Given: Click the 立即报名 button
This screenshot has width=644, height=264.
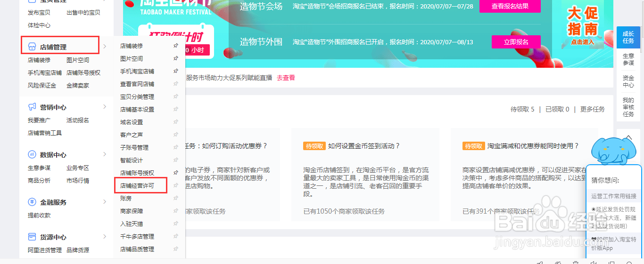Looking at the screenshot, I should tap(516, 42).
